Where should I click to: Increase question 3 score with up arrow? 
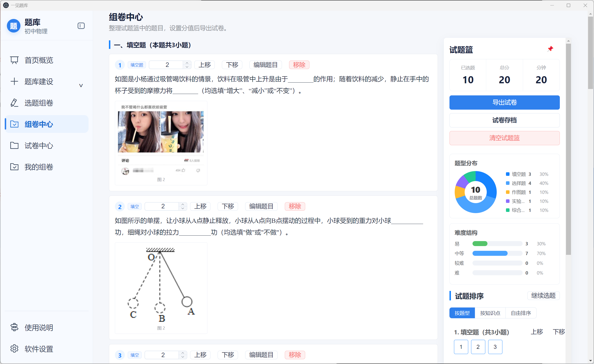coord(183,353)
